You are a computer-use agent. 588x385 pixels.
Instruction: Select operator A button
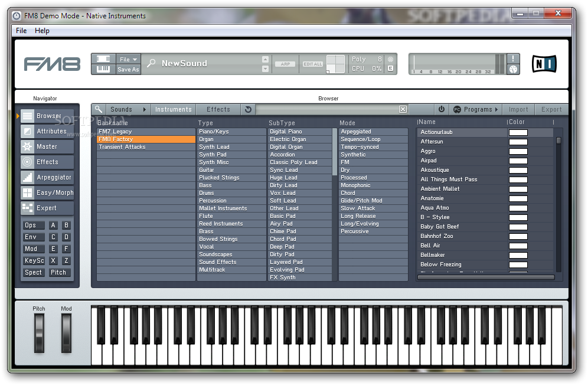(x=53, y=225)
